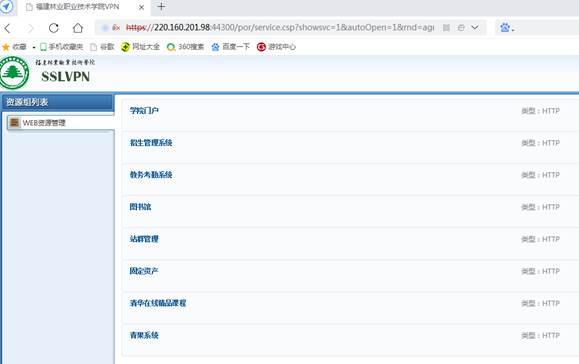Open the 图书馆 resource link
Viewport: 579px width, 364px height.
coord(140,207)
